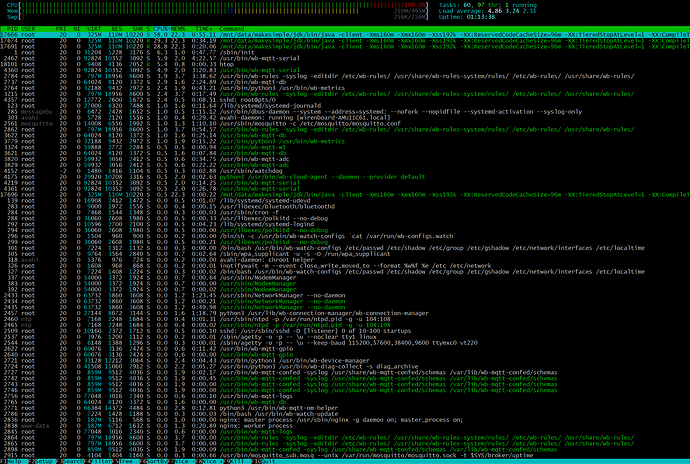Select the /usr/sbin/watchdog process row

[345, 171]
